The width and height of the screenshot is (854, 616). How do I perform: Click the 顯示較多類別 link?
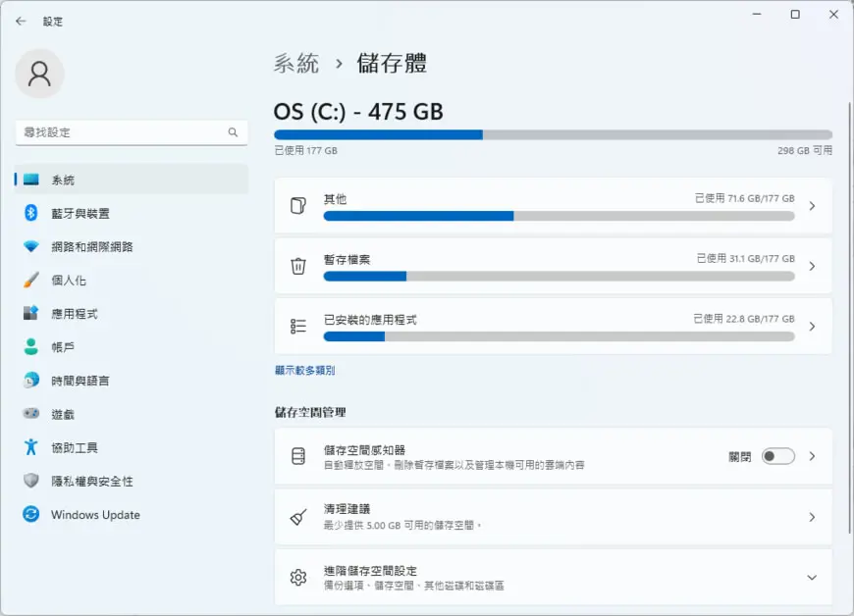click(305, 371)
